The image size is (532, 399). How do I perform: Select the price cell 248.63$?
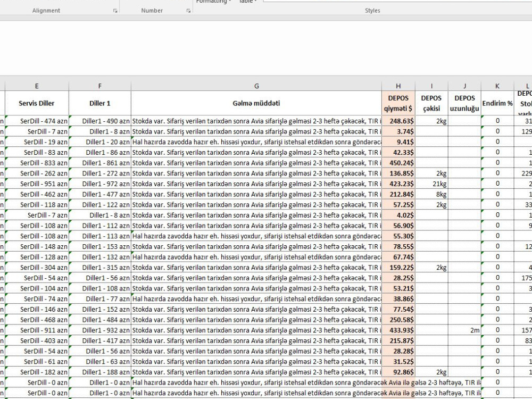tap(398, 121)
